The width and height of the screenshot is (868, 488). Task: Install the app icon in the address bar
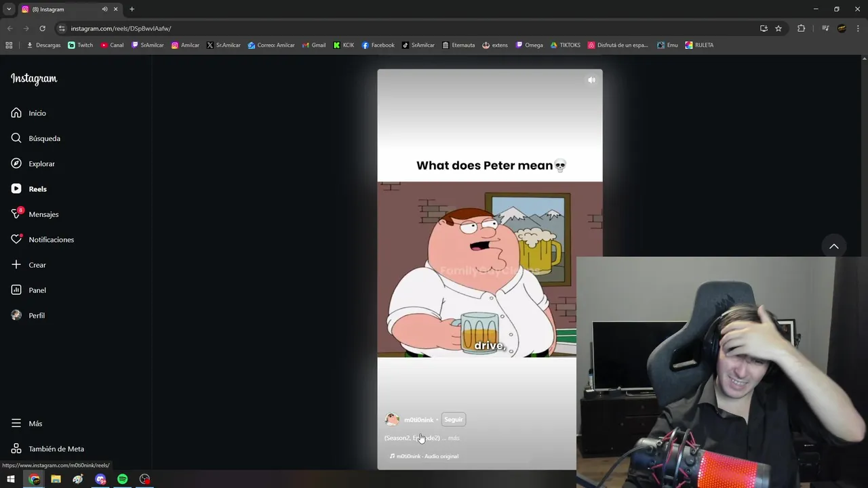click(764, 28)
